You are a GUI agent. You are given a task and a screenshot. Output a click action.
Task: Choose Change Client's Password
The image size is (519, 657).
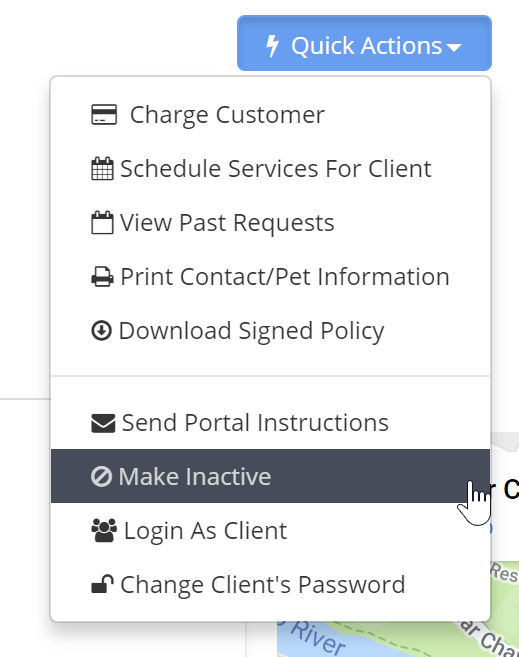pyautogui.click(x=271, y=584)
